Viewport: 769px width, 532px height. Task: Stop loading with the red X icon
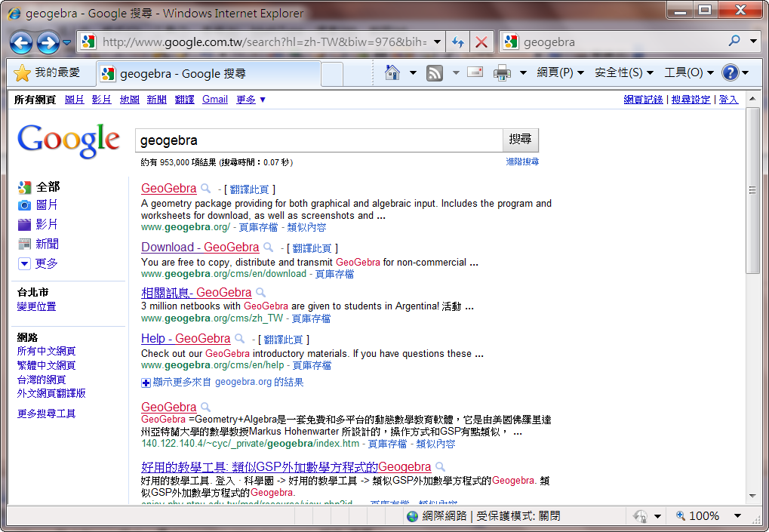(x=481, y=42)
